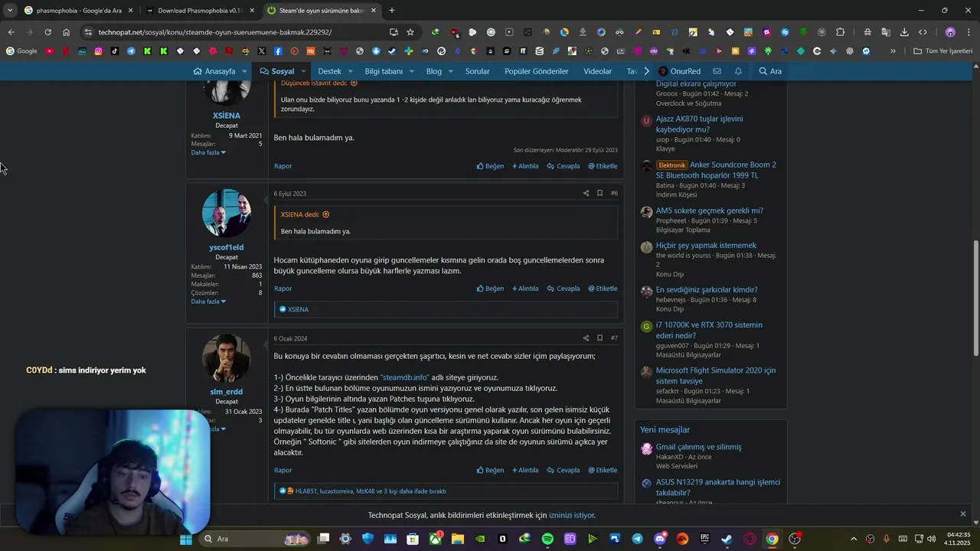
Task: Open the Telegram bookmark icon in bookmarks bar
Action: pos(131,51)
